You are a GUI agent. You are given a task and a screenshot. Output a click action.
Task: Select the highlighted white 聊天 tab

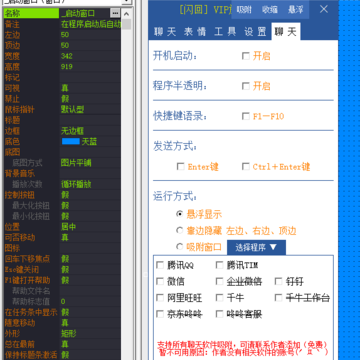pyautogui.click(x=286, y=32)
